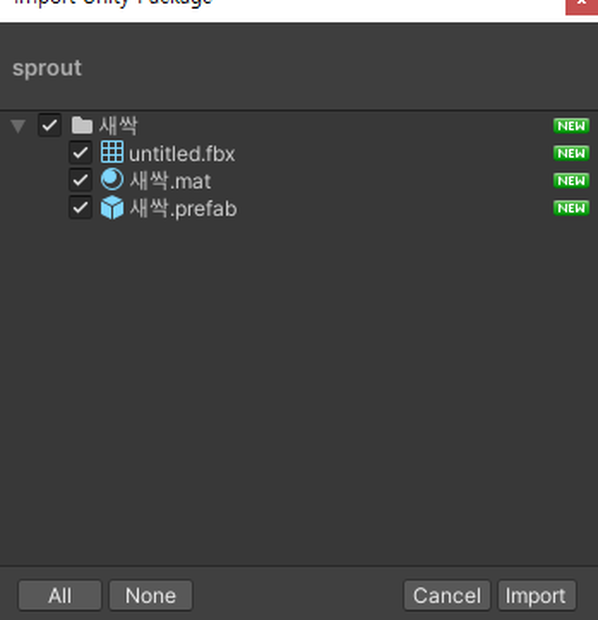This screenshot has width=598, height=620.
Task: Select the untitled.fbx file name
Action: coord(182,153)
